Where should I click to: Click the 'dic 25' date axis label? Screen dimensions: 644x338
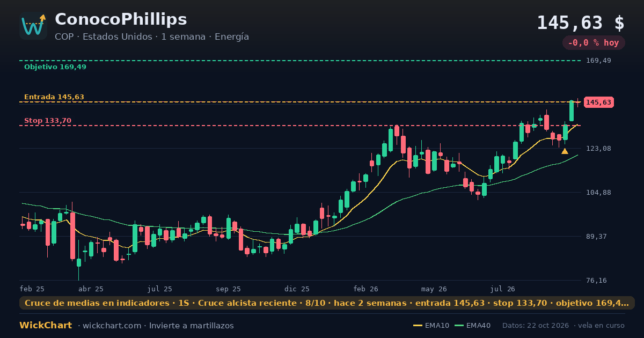click(297, 289)
